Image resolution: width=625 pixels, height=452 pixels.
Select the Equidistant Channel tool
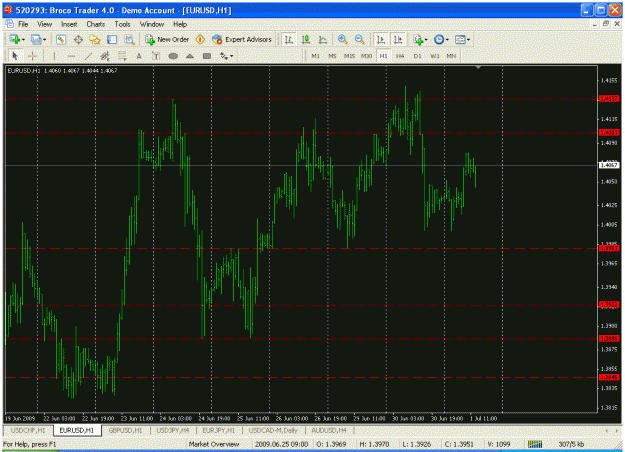click(105, 56)
